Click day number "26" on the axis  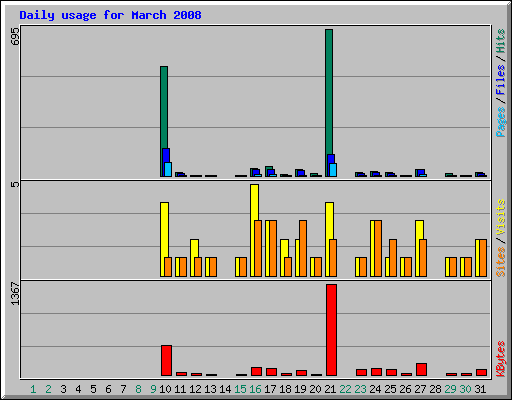[405, 389]
